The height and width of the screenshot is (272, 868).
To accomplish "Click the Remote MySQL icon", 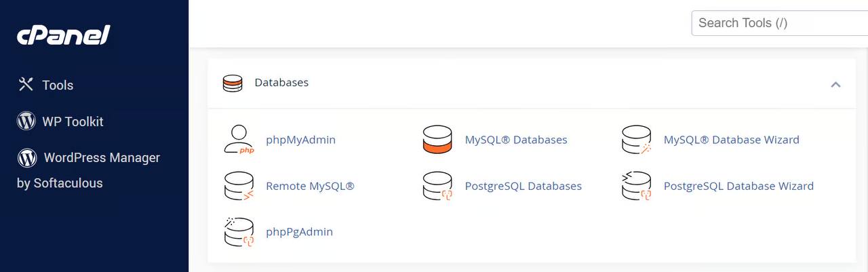I will click(238, 186).
